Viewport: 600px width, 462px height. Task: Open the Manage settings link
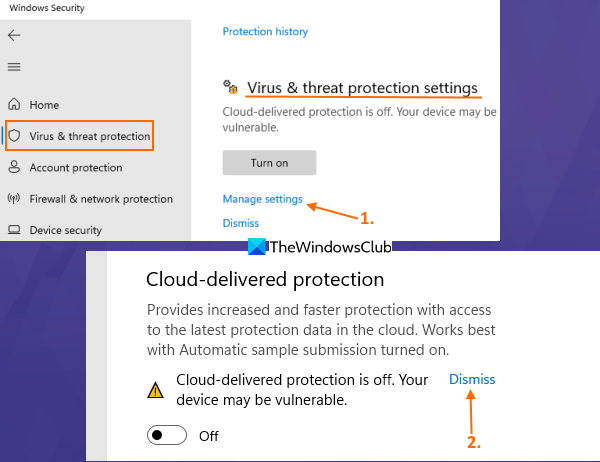262,199
